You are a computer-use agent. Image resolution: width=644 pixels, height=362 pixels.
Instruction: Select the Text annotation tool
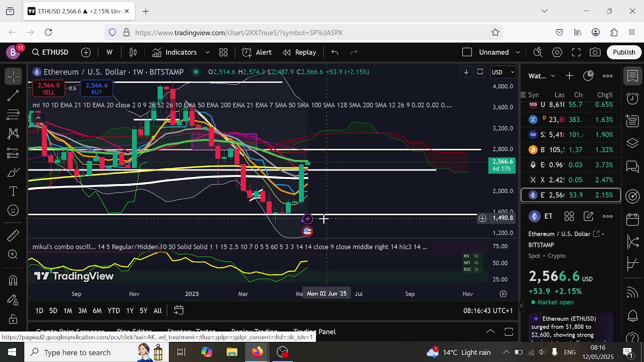14,191
